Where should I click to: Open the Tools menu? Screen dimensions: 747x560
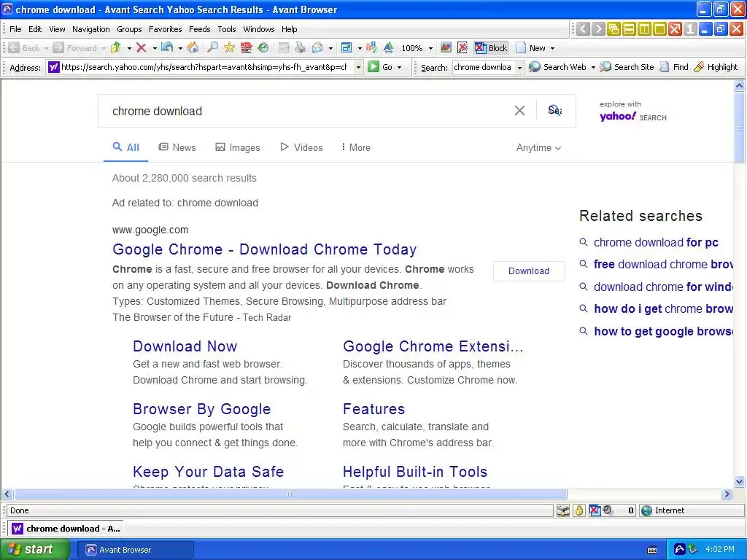[227, 29]
